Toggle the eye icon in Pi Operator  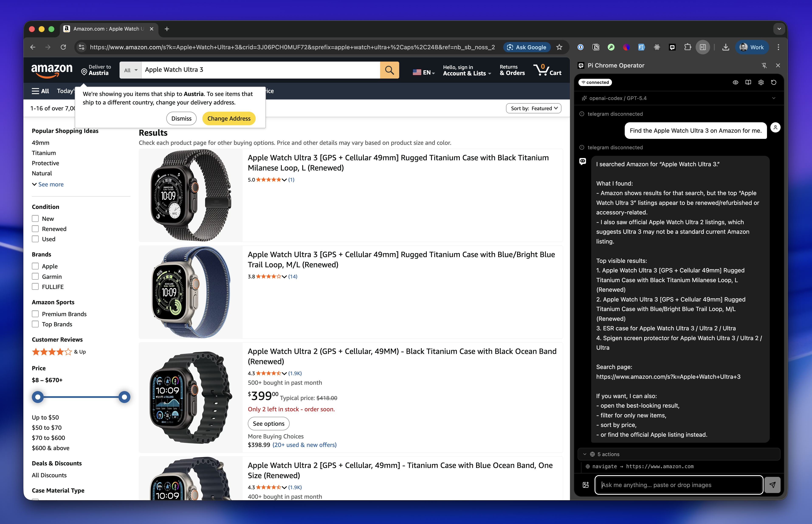tap(735, 82)
